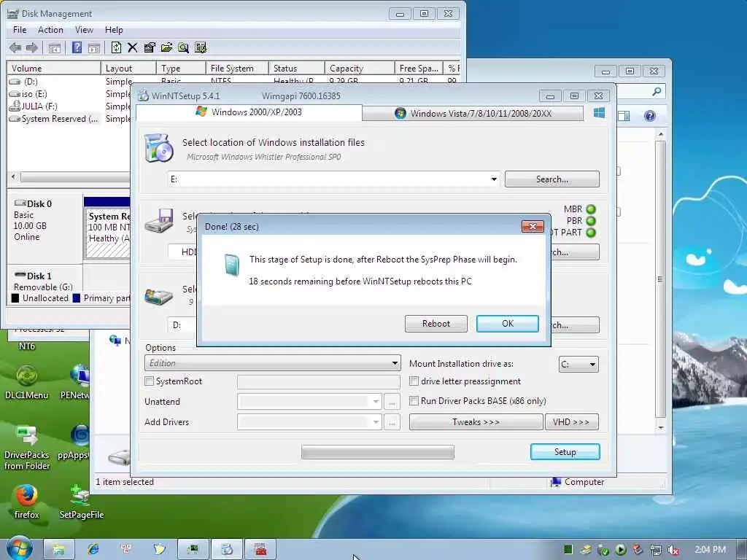Viewport: 747px width, 560px height.
Task: Click OK in the Done dialog
Action: pyautogui.click(x=508, y=324)
